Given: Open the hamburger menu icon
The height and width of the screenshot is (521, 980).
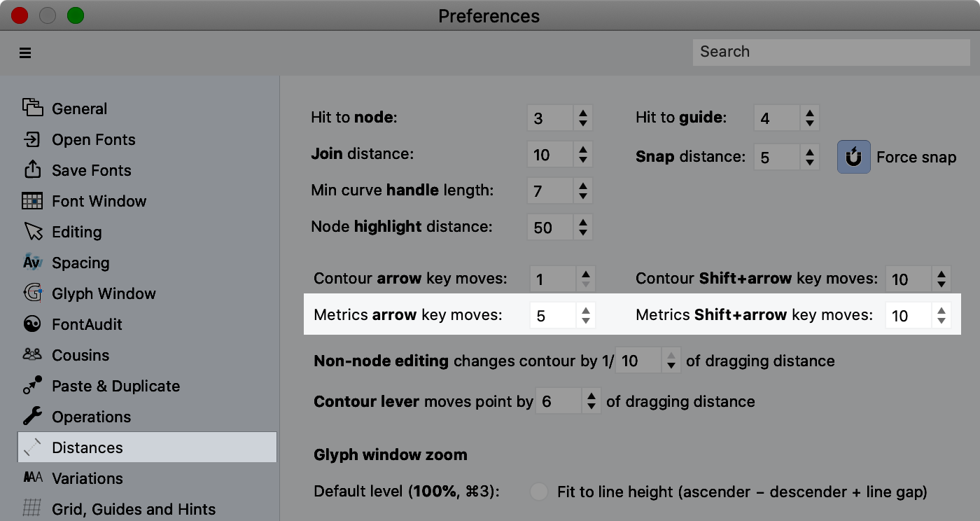Looking at the screenshot, I should point(25,53).
